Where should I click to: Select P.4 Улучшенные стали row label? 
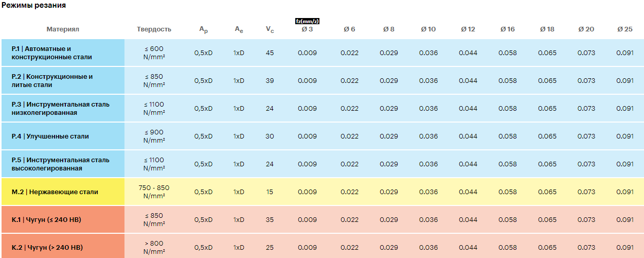[63, 136]
